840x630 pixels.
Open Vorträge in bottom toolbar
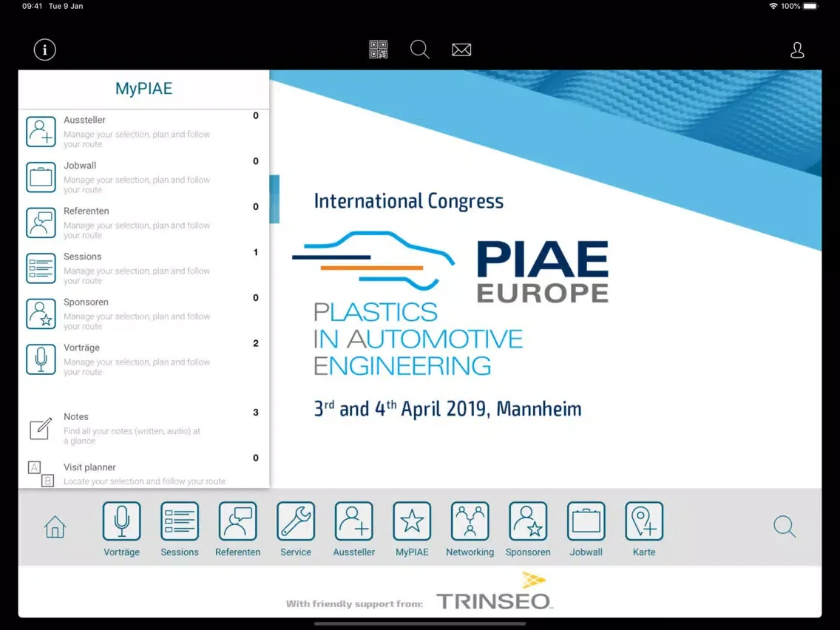[121, 529]
